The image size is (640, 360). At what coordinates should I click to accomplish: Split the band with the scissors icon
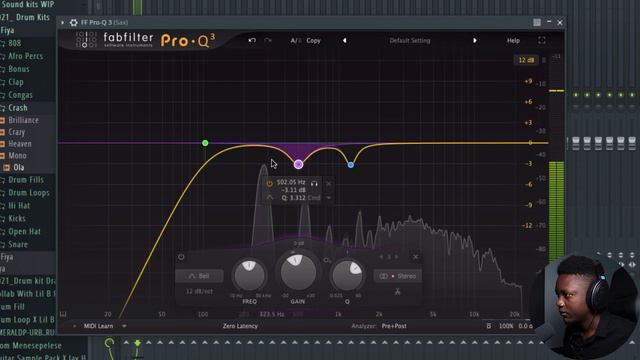coord(398,292)
